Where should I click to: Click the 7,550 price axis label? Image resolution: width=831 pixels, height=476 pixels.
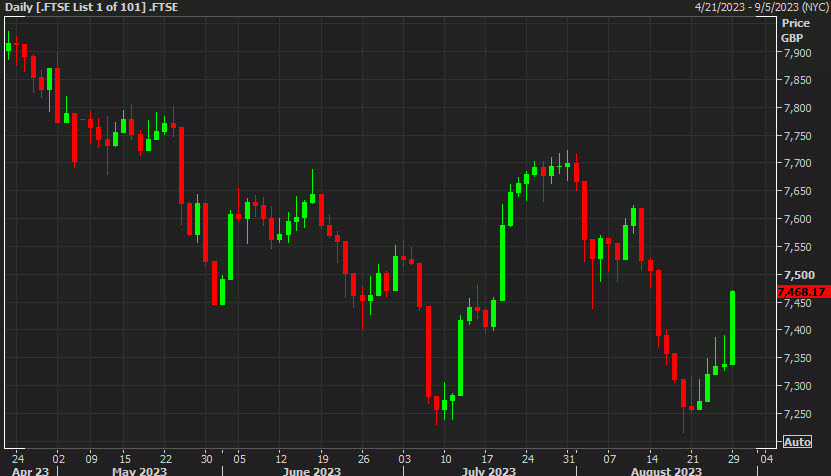(797, 247)
